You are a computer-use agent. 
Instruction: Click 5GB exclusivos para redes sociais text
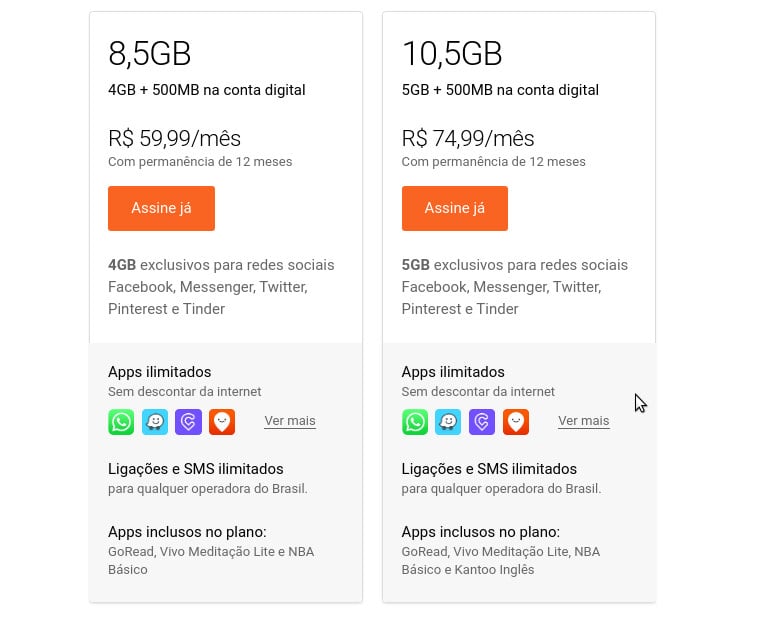click(x=515, y=265)
